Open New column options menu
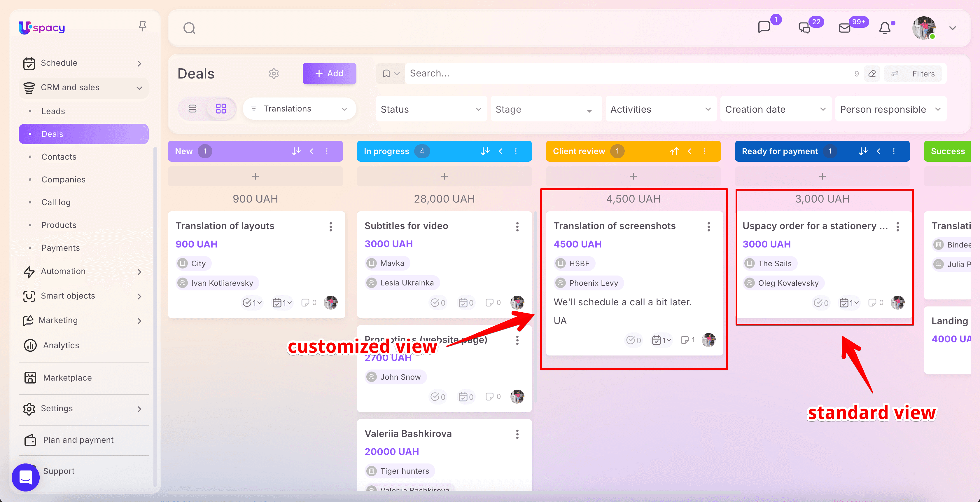The height and width of the screenshot is (502, 980). [327, 151]
